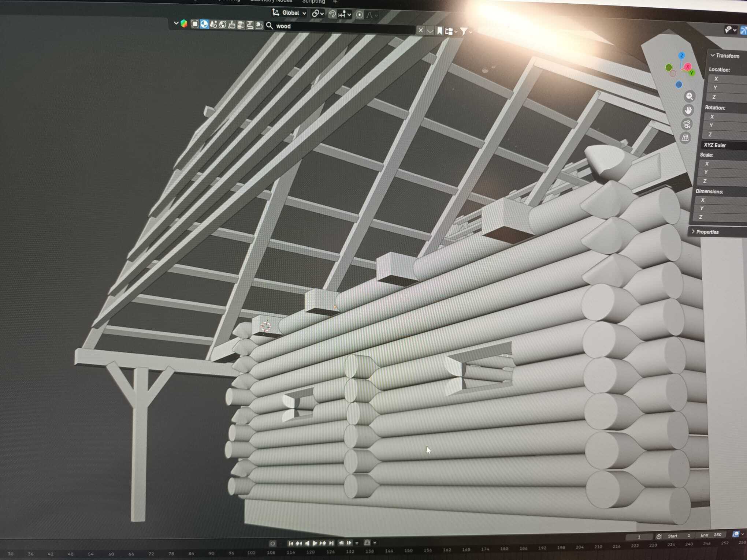This screenshot has height=560, width=747.
Task: Open the Scripting workspace tab
Action: (x=313, y=2)
